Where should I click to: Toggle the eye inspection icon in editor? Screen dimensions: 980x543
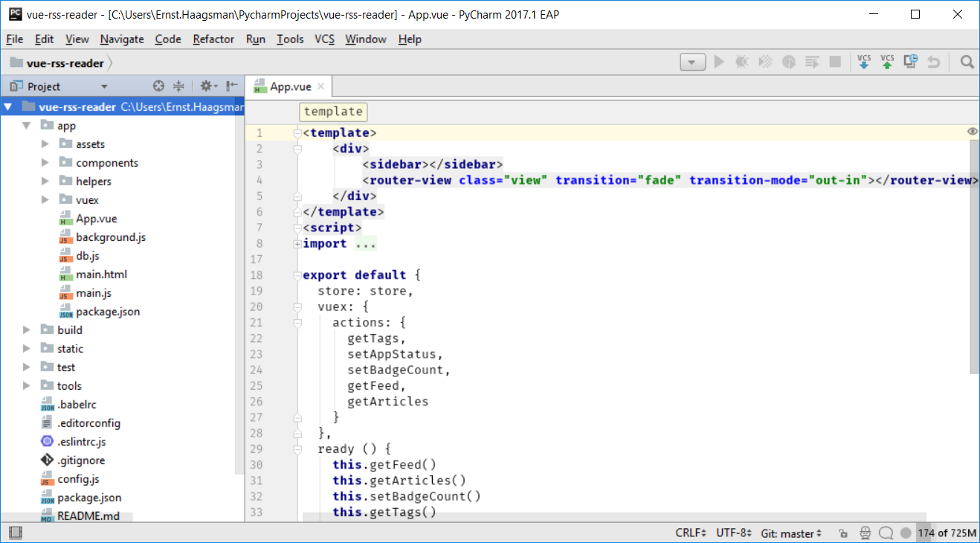[972, 132]
